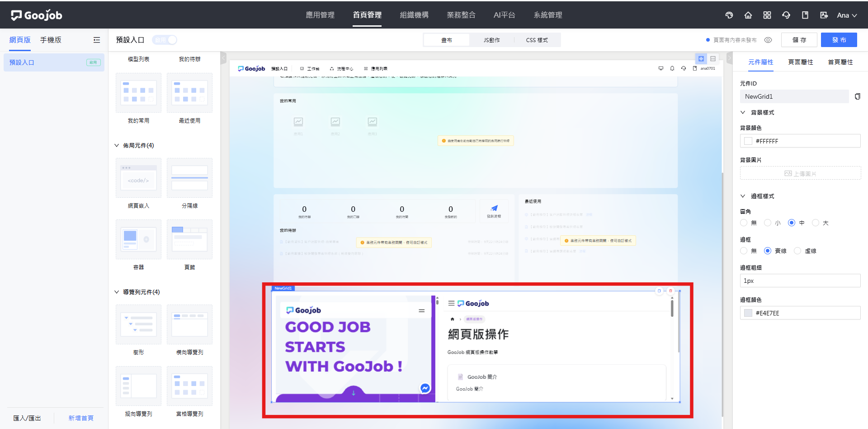Add the 宮格導覽列 component
Viewport: 868px width, 429px height.
point(189,386)
